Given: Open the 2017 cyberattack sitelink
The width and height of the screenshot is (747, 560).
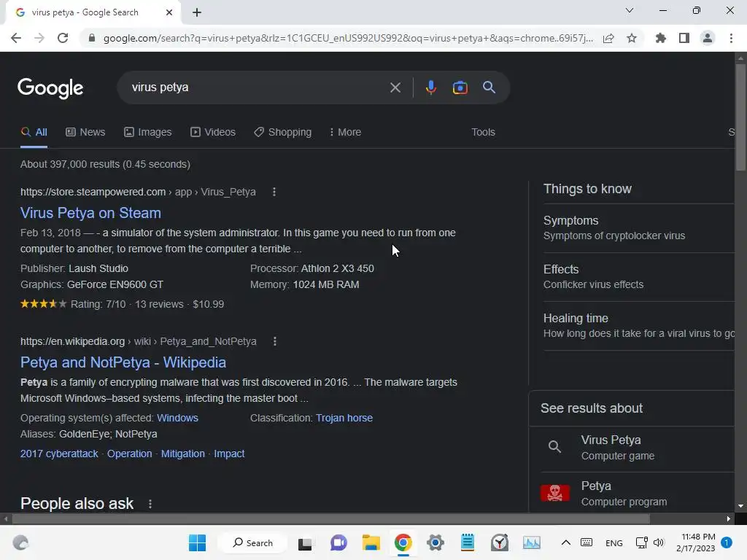Looking at the screenshot, I should pos(59,454).
